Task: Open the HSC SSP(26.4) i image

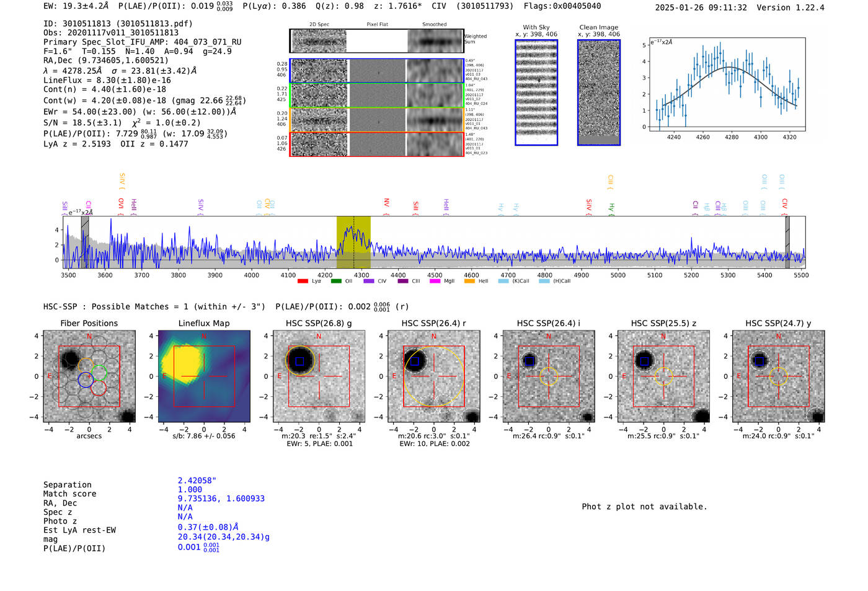Action: coord(549,376)
